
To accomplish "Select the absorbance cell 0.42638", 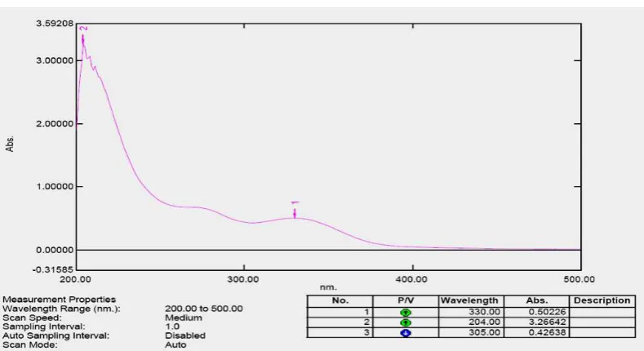I will point(536,332).
